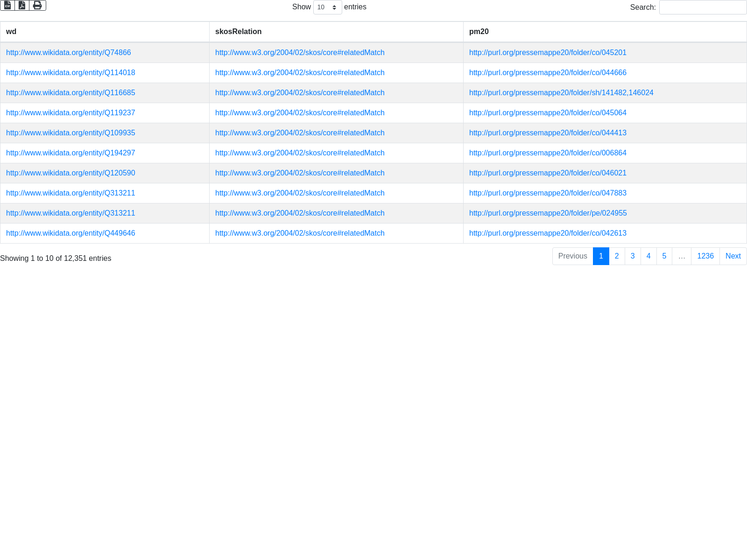
Task: Export the table as PDF
Action: click(22, 6)
